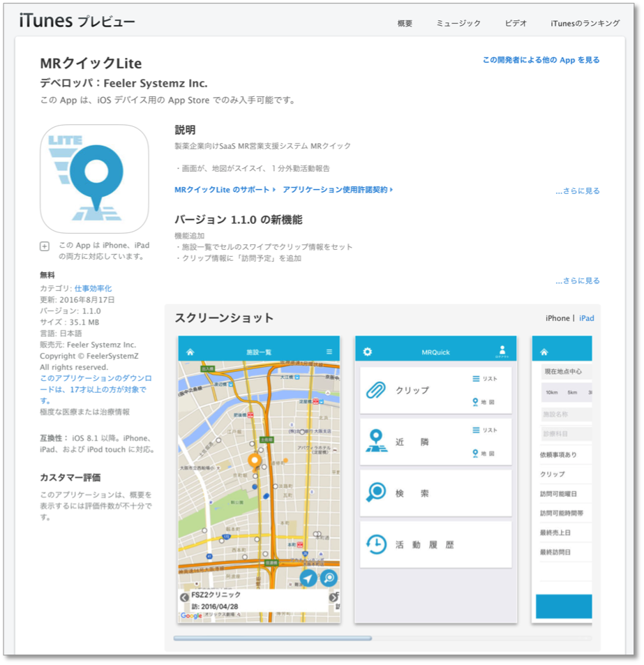Click the MRクイックLite app icon
This screenshot has width=644, height=665.
(94, 179)
